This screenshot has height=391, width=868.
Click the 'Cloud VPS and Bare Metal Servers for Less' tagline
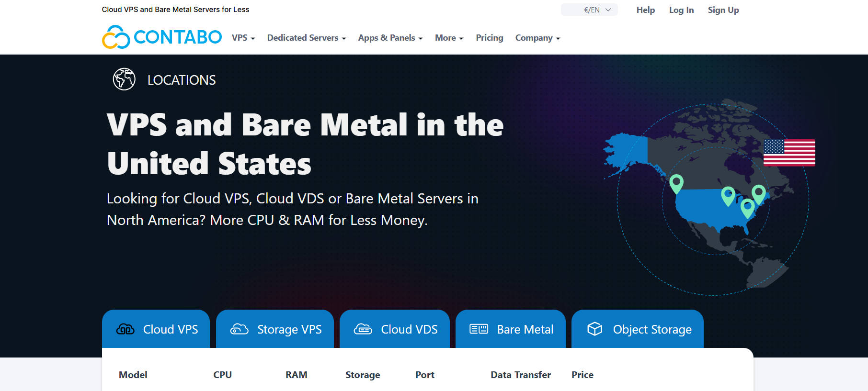pyautogui.click(x=175, y=10)
